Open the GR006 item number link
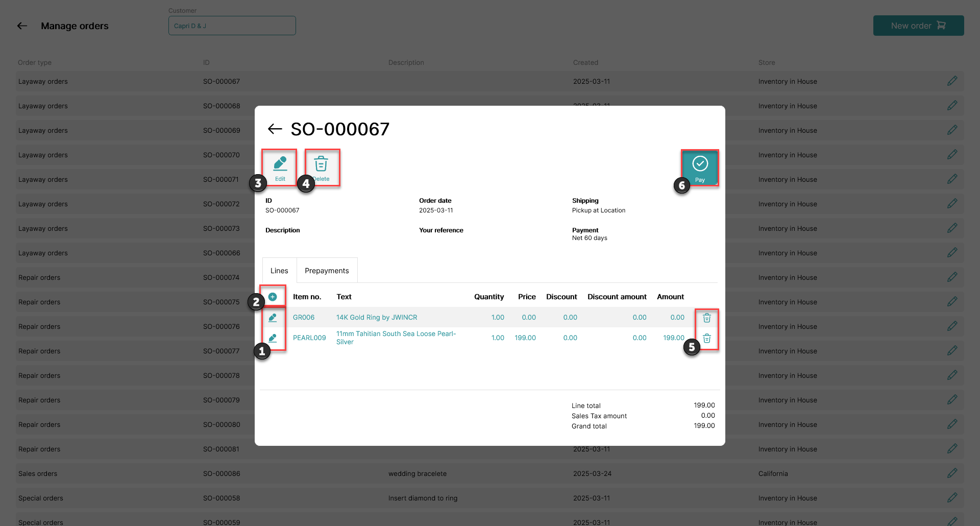The height and width of the screenshot is (526, 980). (304, 318)
